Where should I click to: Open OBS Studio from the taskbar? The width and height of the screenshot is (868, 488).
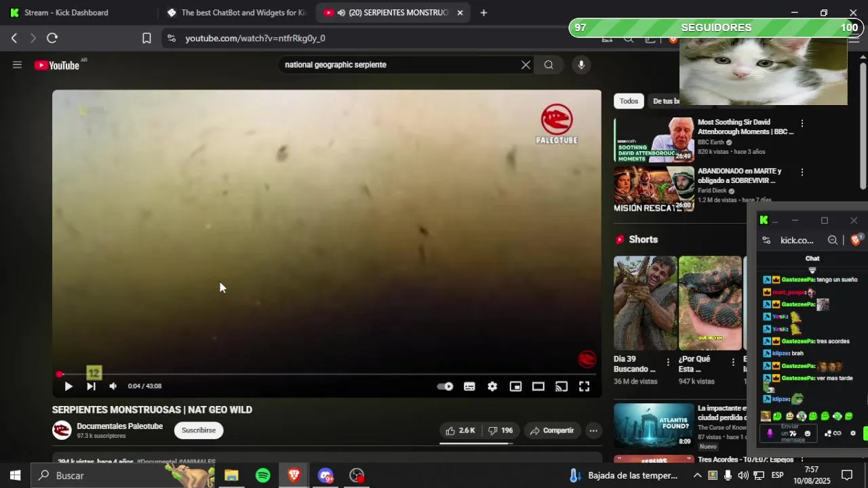tap(357, 476)
